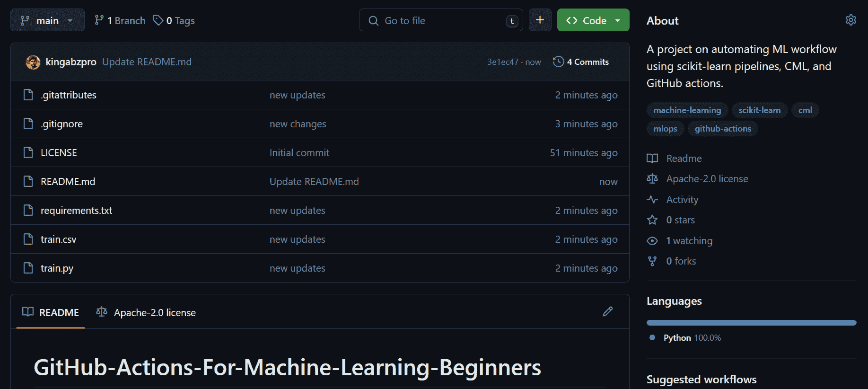868x389 pixels.
Task: Open the Python 100.0% language link
Action: click(x=692, y=338)
